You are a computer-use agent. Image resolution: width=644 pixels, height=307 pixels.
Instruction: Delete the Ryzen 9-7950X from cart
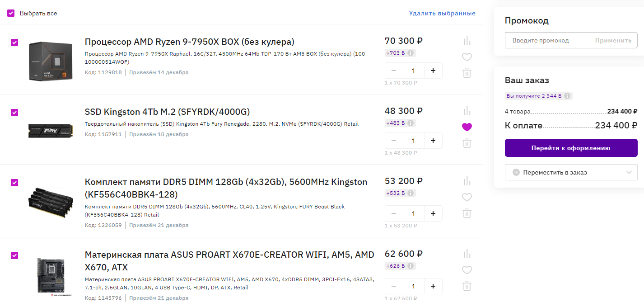(x=467, y=73)
